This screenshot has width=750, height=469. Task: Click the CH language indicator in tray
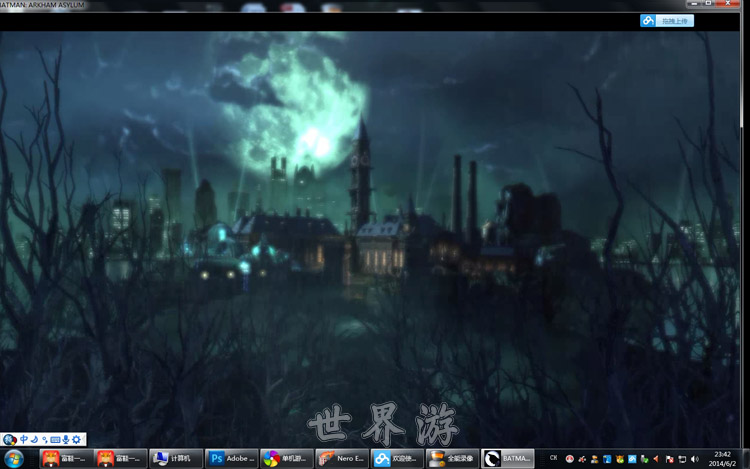553,458
